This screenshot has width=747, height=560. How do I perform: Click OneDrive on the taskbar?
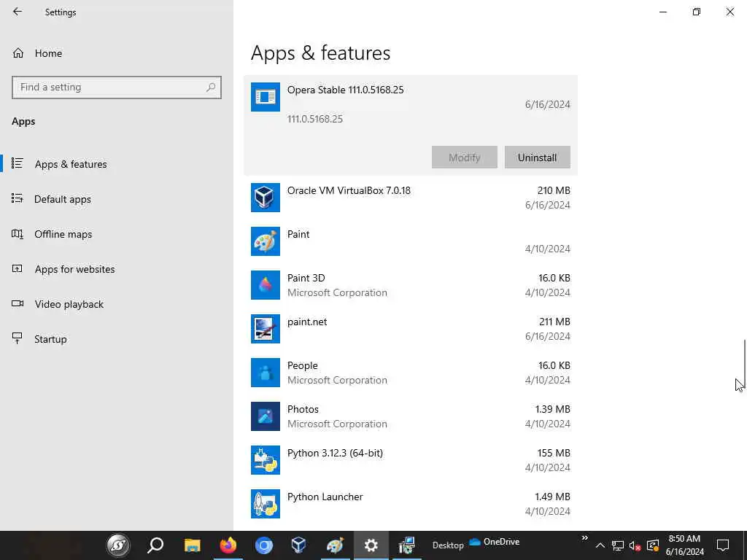[495, 542]
